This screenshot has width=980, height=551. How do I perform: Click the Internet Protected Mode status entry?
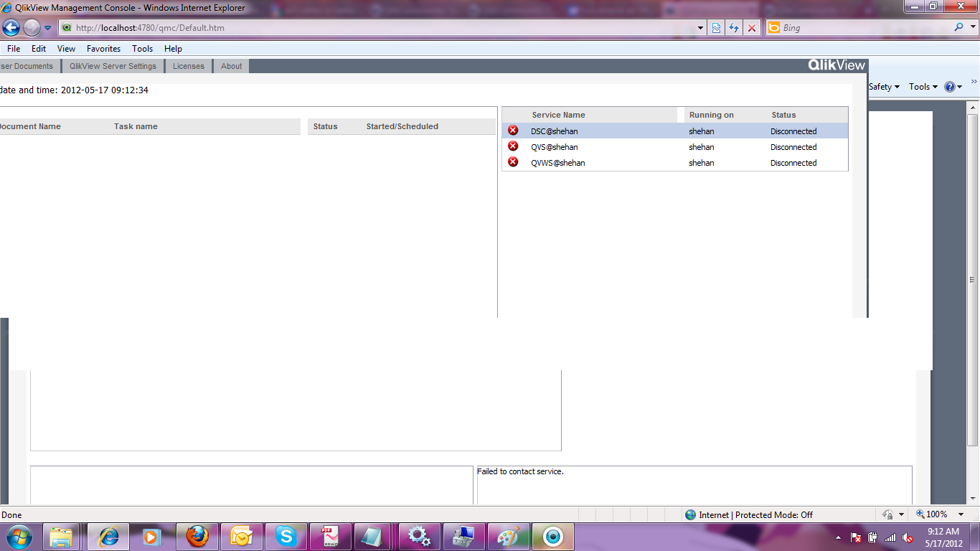click(750, 514)
